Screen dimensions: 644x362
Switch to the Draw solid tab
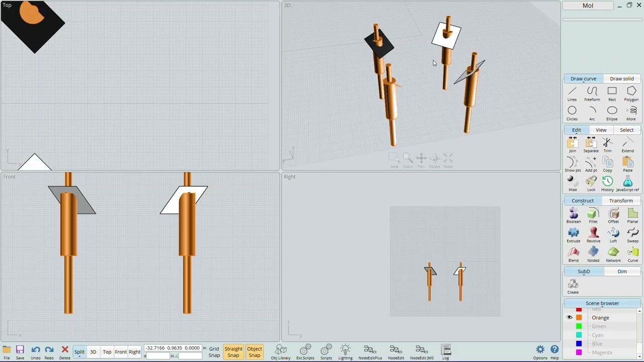622,78
